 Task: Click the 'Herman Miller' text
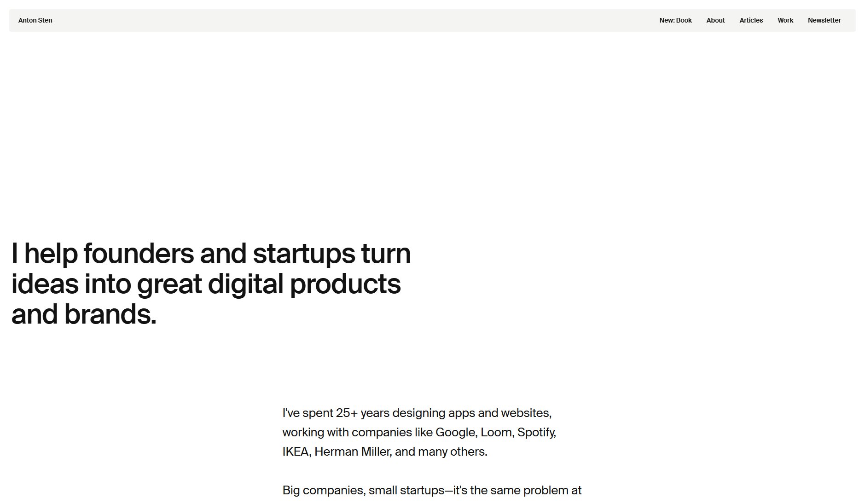pos(353,452)
